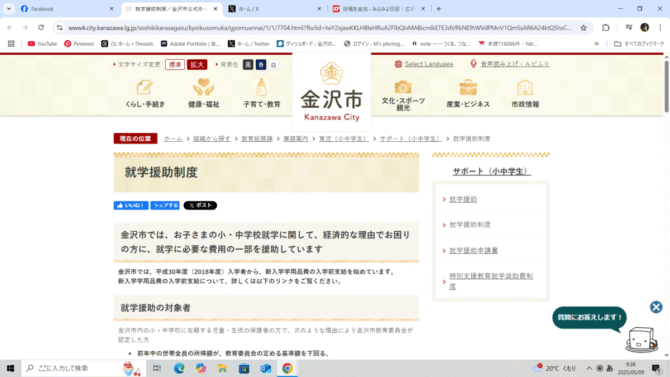Close the chatbot popup with X icon
This screenshot has height=377, width=670.
tap(656, 307)
